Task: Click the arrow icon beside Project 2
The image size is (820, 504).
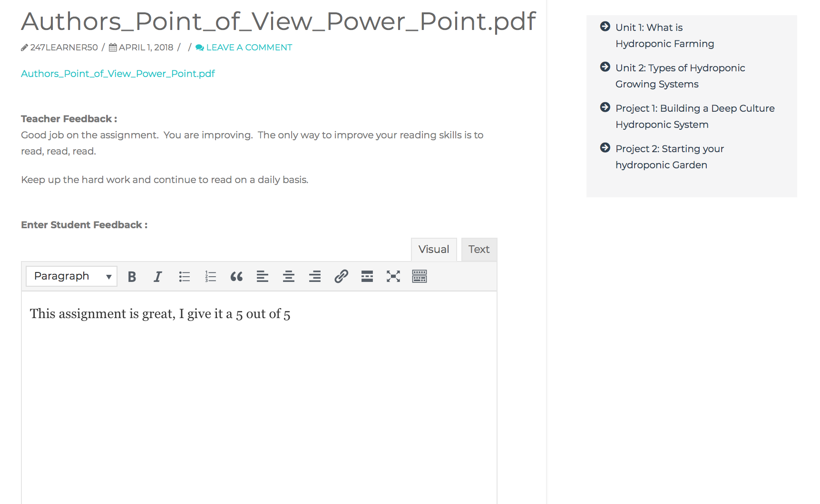Action: 605,148
